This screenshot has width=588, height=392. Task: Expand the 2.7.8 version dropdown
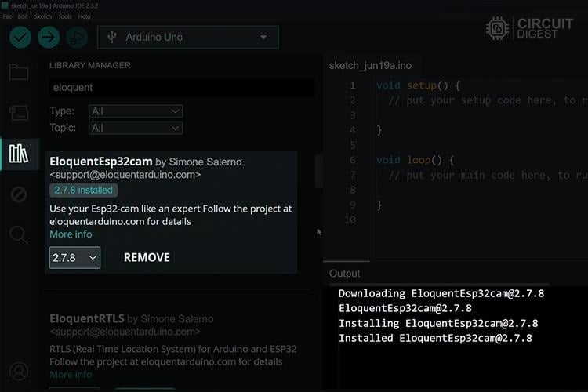tap(74, 257)
